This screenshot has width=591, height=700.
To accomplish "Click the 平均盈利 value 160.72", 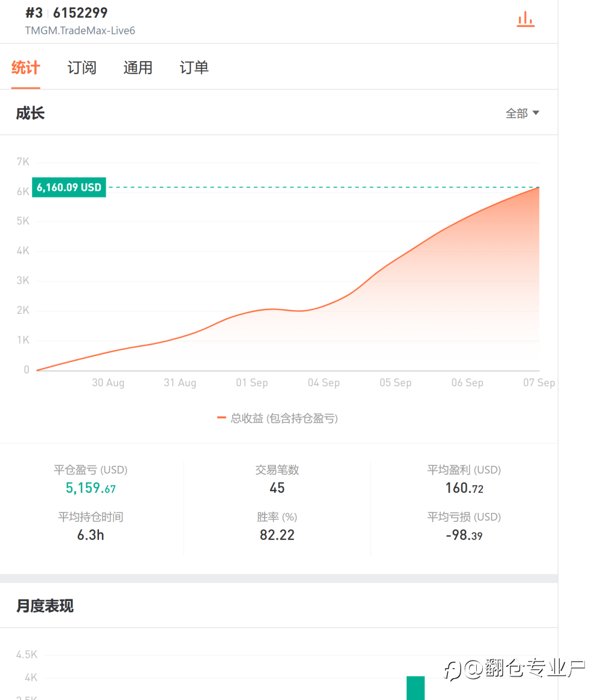I will click(x=464, y=488).
